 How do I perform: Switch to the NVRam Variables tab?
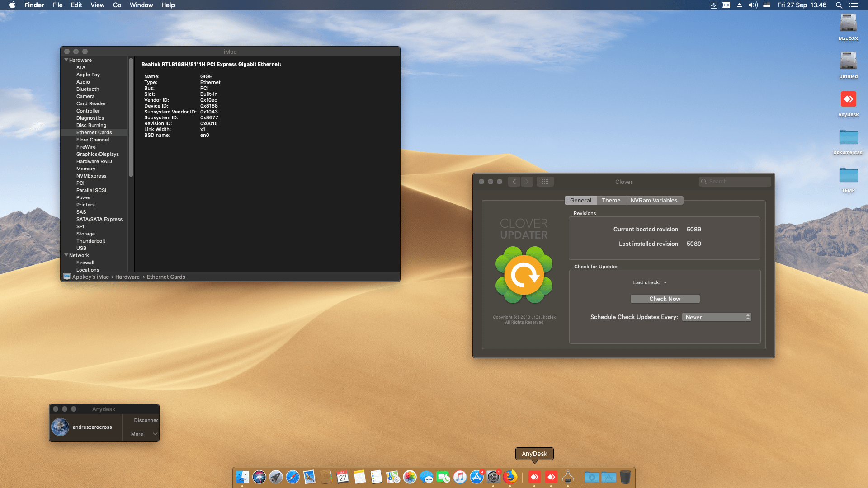[654, 200]
